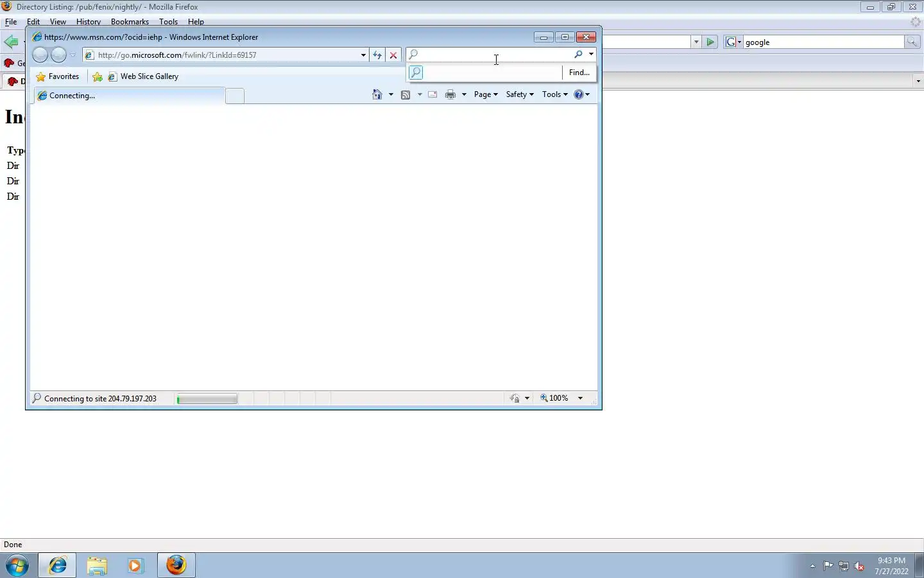The image size is (924, 578).
Task: Open the Safety menu
Action: pos(520,94)
